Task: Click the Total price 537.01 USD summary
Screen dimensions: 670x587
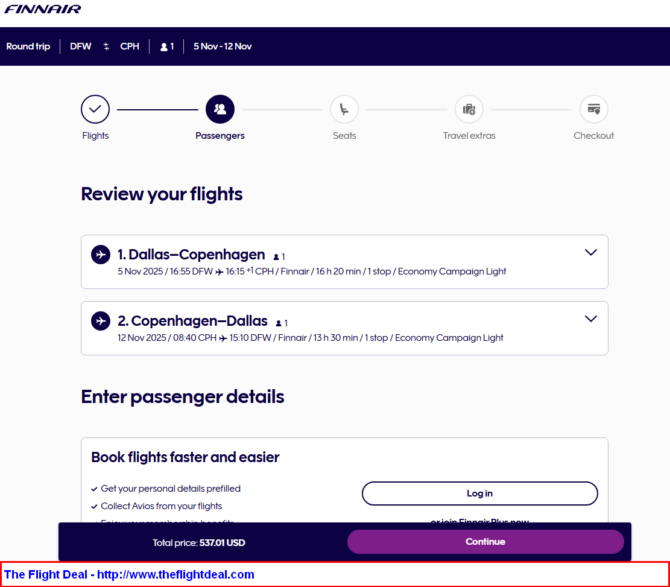Action: point(199,543)
